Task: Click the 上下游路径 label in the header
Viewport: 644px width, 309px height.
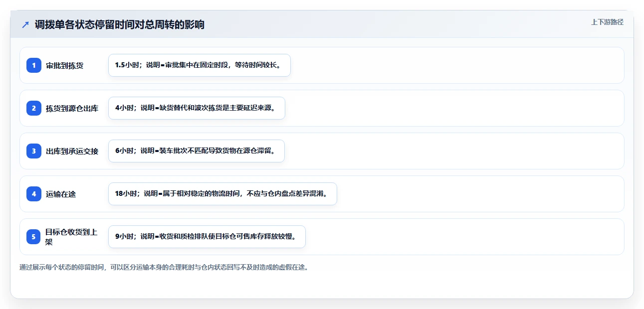Action: (607, 22)
